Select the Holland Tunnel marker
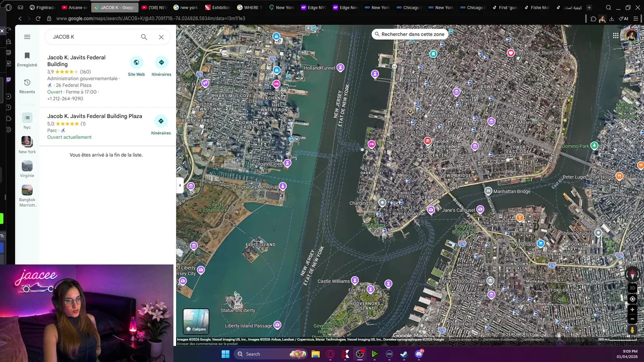644x362 pixels. [x=341, y=67]
